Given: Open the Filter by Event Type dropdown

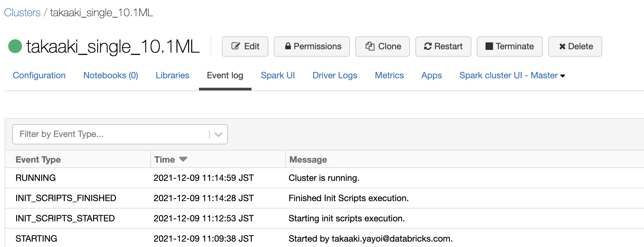Looking at the screenshot, I should pos(111,134).
